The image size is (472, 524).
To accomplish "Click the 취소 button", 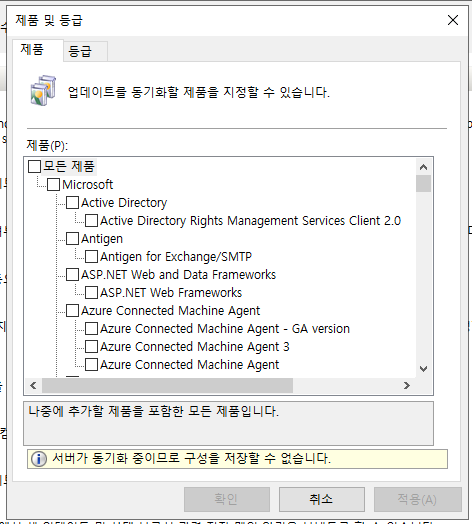I will (322, 499).
